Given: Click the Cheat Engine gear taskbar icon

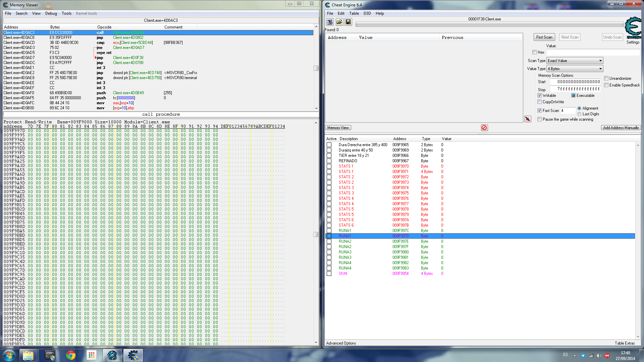Looking at the screenshot, I should click(133, 355).
